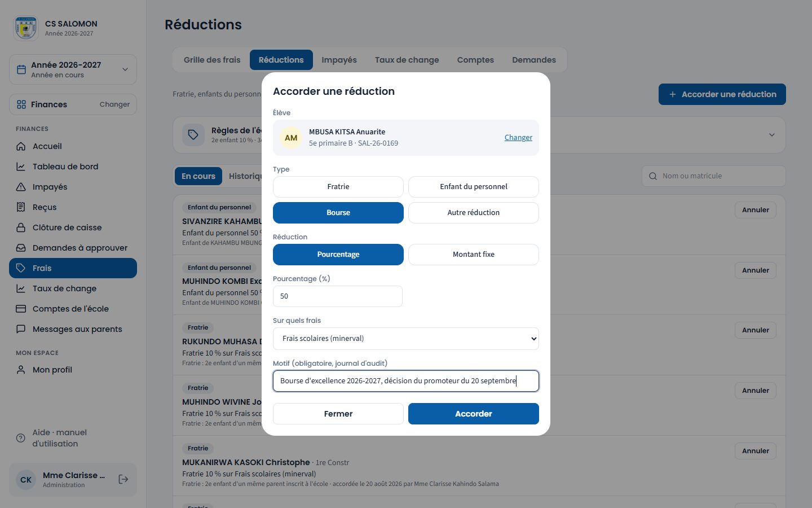The image size is (812, 508).
Task: Click the Aide help question-mark icon
Action: click(x=21, y=438)
